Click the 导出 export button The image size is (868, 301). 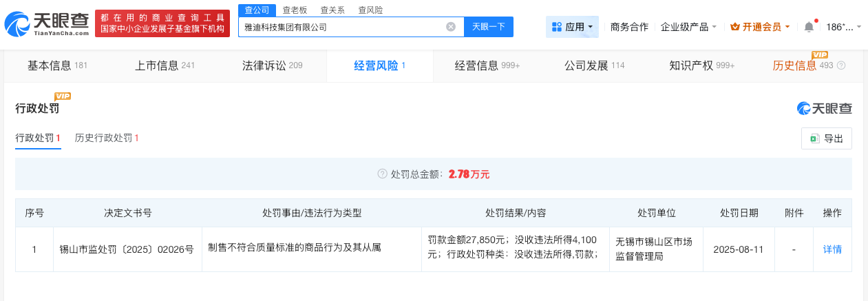click(827, 138)
